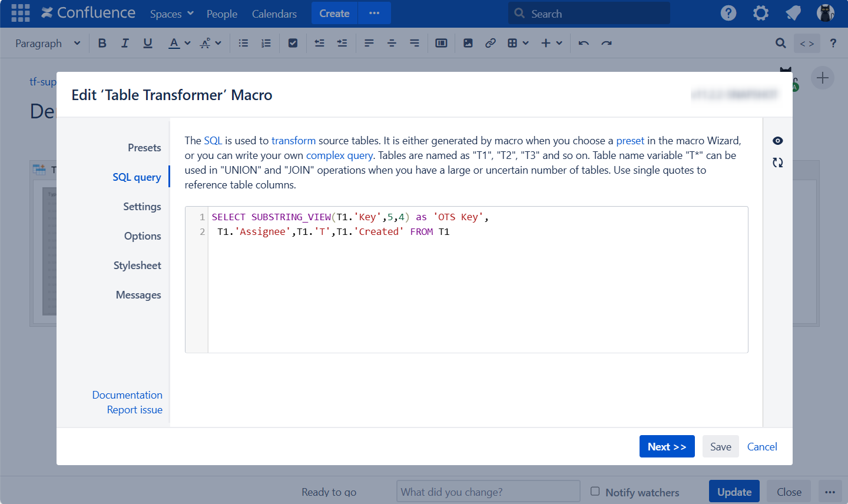Focus the 'What did you change?' field
Screen dimensions: 848x504
488,492
